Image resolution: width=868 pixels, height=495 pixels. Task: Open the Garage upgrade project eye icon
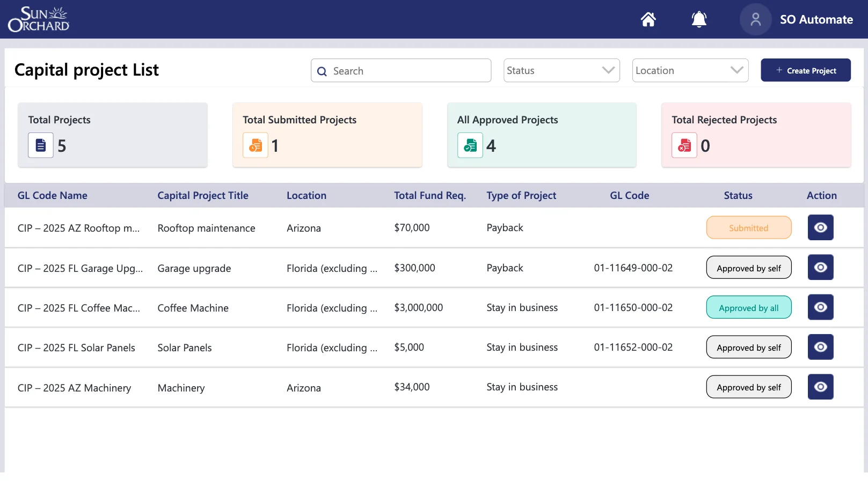click(820, 267)
